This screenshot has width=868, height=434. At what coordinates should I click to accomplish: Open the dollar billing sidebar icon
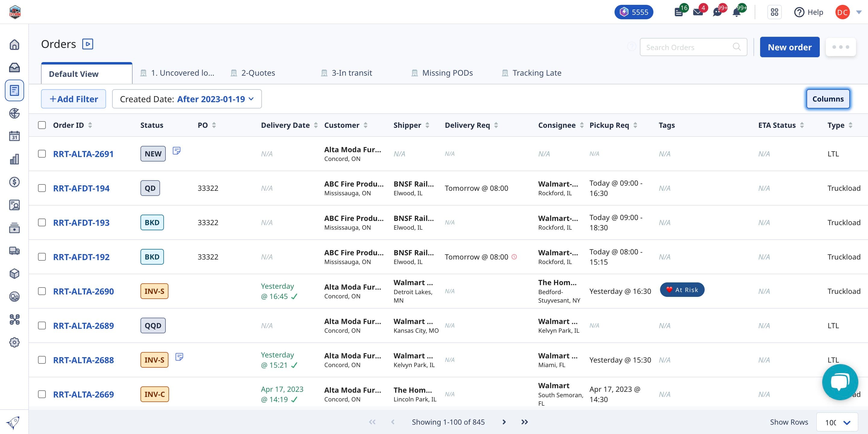[x=14, y=182]
